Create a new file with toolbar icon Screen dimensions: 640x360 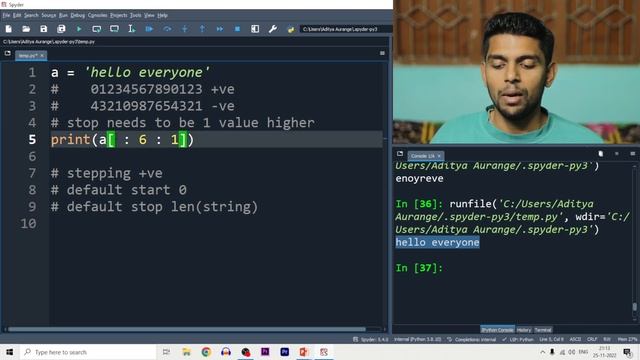9,29
